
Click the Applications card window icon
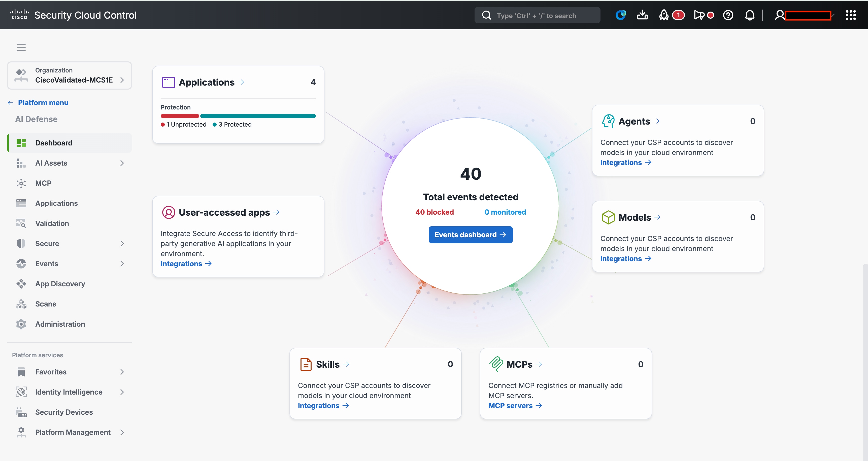coord(169,82)
